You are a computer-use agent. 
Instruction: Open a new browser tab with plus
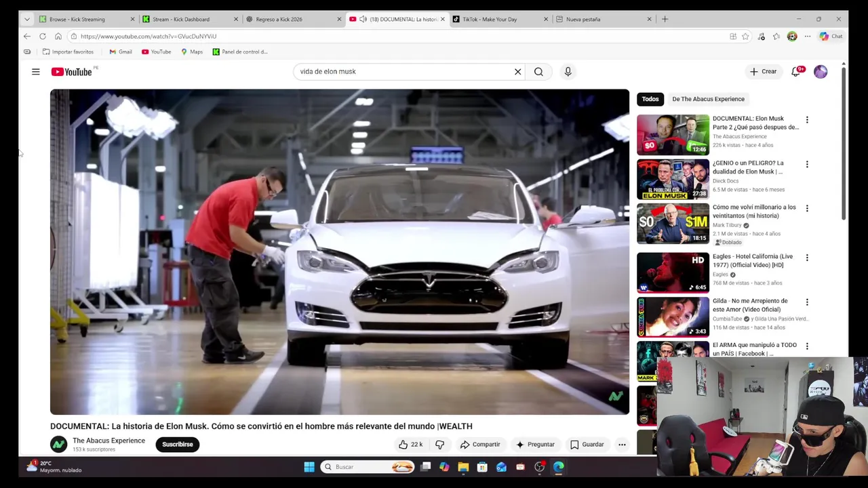665,19
